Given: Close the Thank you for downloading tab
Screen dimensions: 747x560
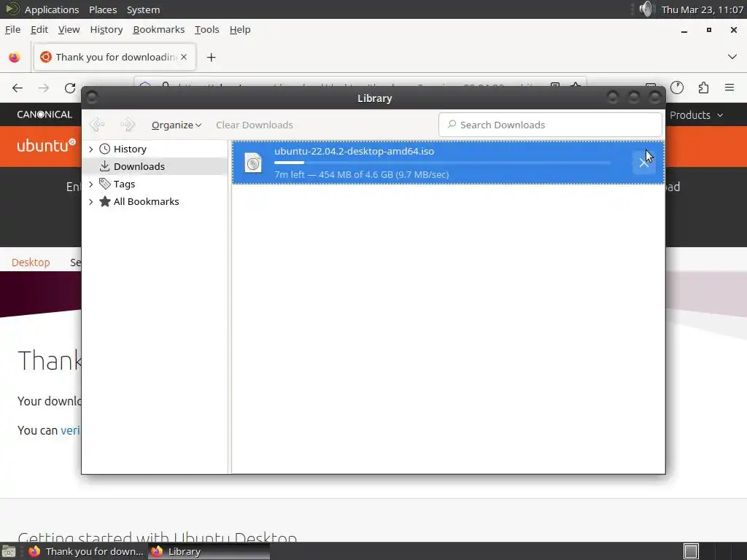Looking at the screenshot, I should (184, 57).
